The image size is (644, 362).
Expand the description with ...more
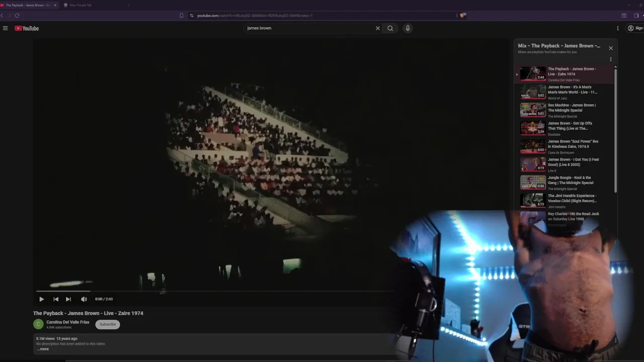tap(43, 349)
